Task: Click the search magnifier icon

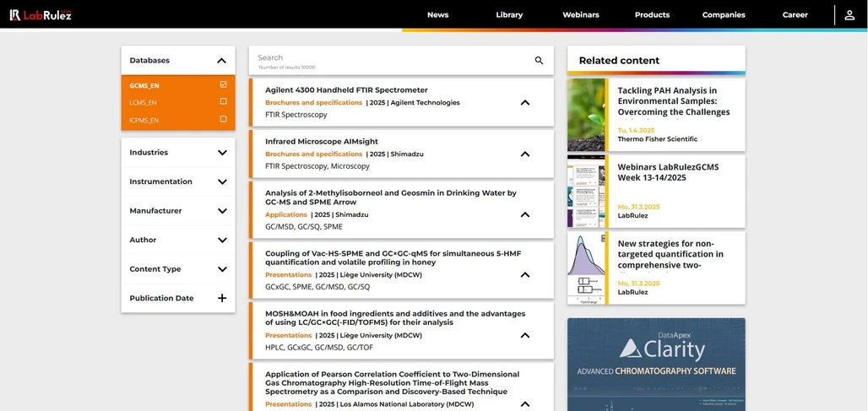Action: pos(539,61)
